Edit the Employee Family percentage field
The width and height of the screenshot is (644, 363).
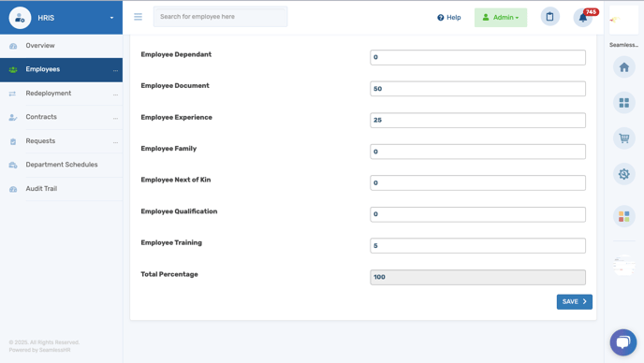477,152
